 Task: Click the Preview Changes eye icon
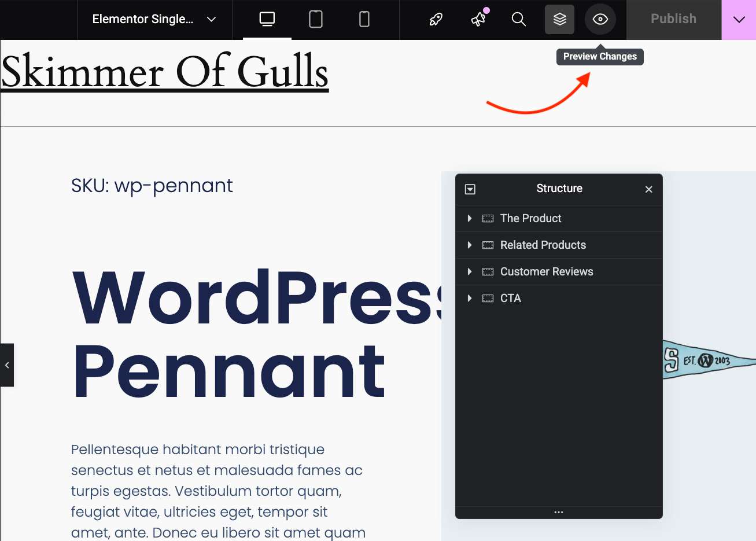coord(600,19)
